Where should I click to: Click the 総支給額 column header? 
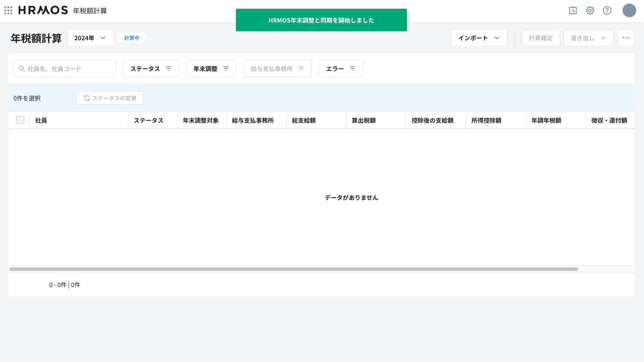click(x=304, y=120)
